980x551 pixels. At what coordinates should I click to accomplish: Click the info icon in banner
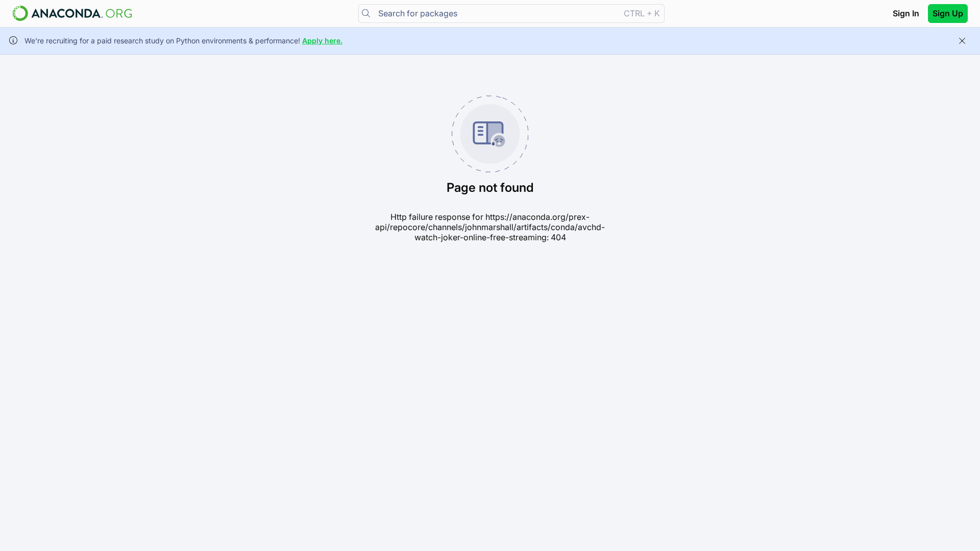click(x=13, y=40)
